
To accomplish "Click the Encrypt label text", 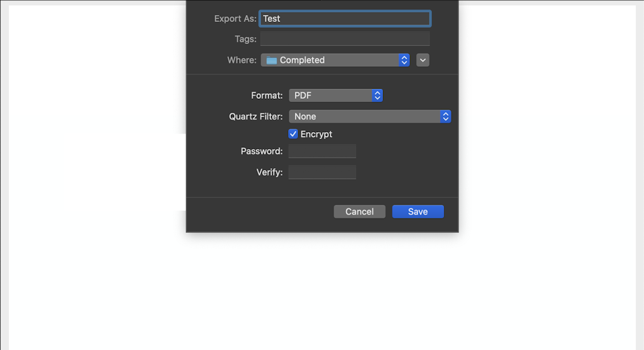I will click(x=316, y=134).
